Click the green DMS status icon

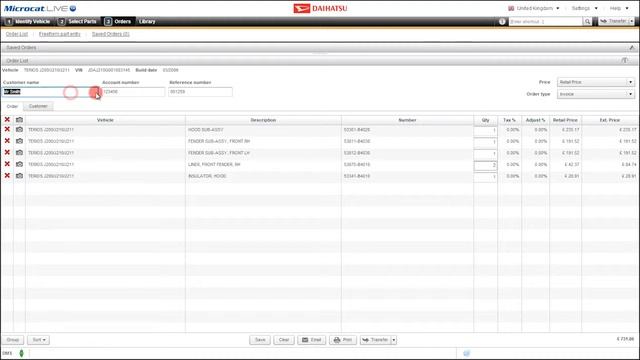point(21,353)
